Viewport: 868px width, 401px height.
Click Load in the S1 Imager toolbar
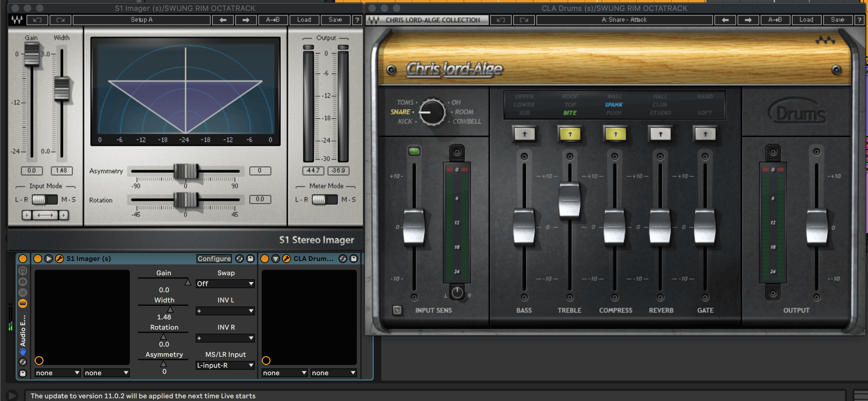click(x=304, y=20)
